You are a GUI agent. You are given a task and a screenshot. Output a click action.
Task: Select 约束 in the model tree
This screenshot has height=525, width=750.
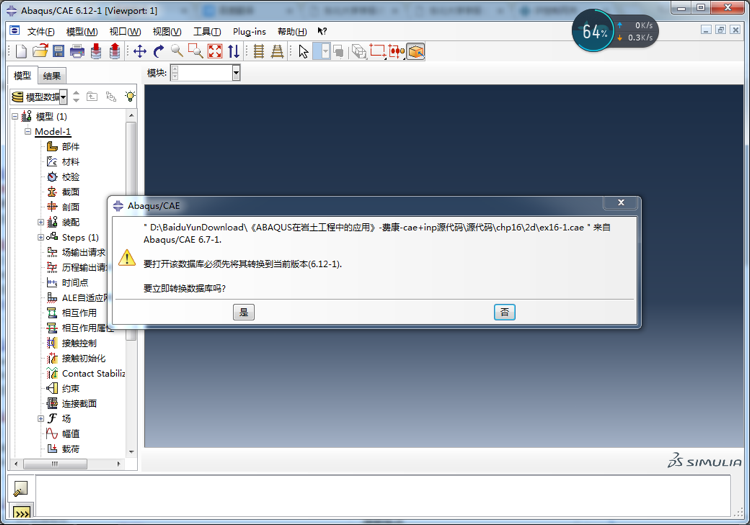pos(70,388)
